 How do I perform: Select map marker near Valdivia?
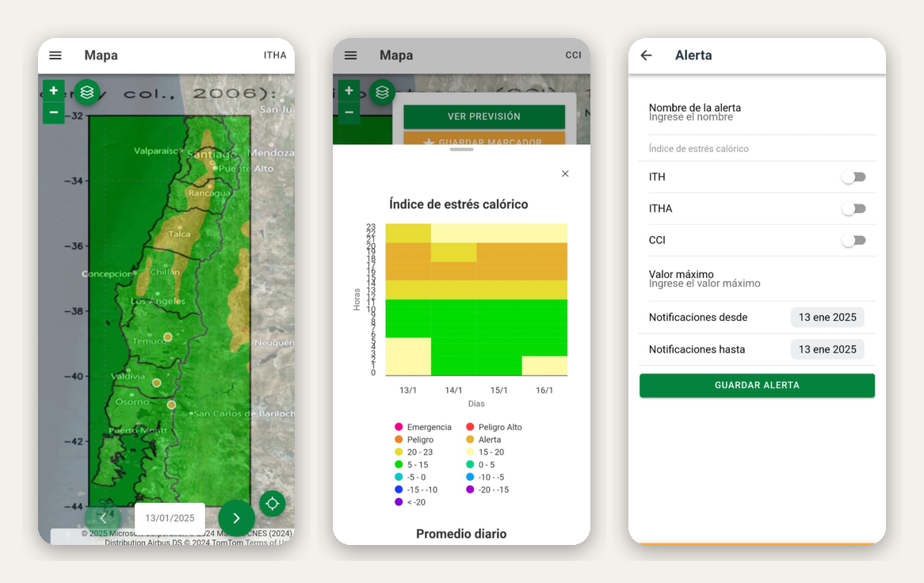[x=157, y=383]
